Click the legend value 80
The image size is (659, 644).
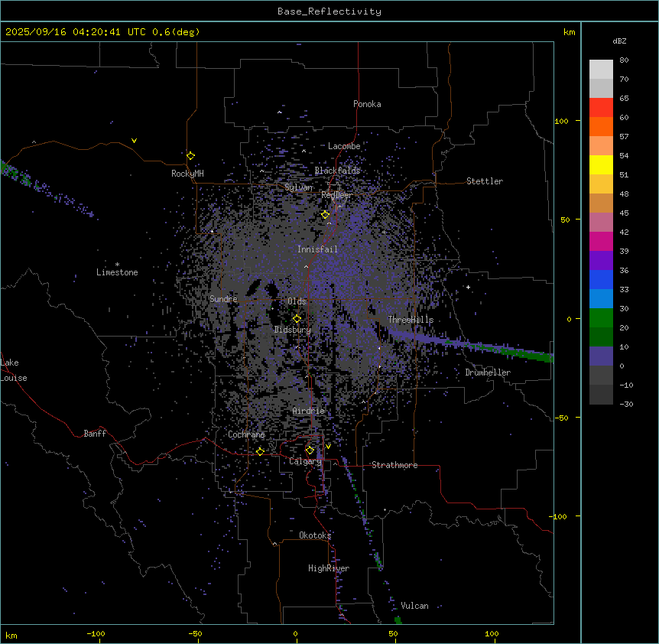coord(624,60)
